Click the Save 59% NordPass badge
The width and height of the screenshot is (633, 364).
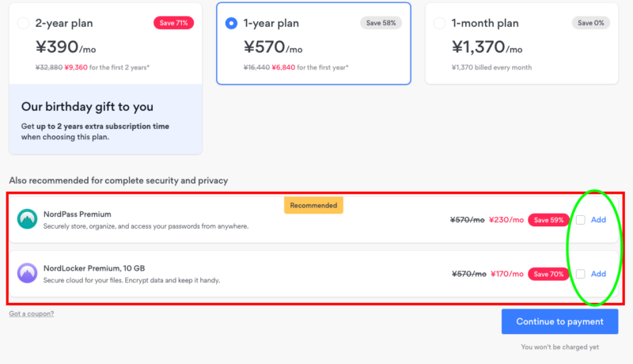tap(548, 220)
